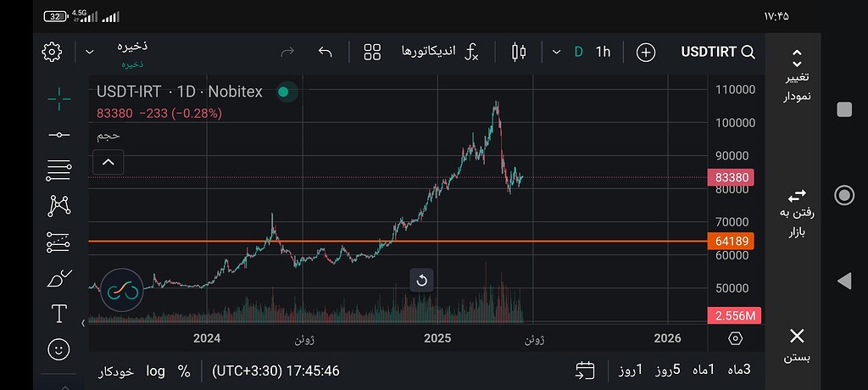This screenshot has height=390, width=868.
Task: Select the 3-month range tab
Action: (x=739, y=370)
